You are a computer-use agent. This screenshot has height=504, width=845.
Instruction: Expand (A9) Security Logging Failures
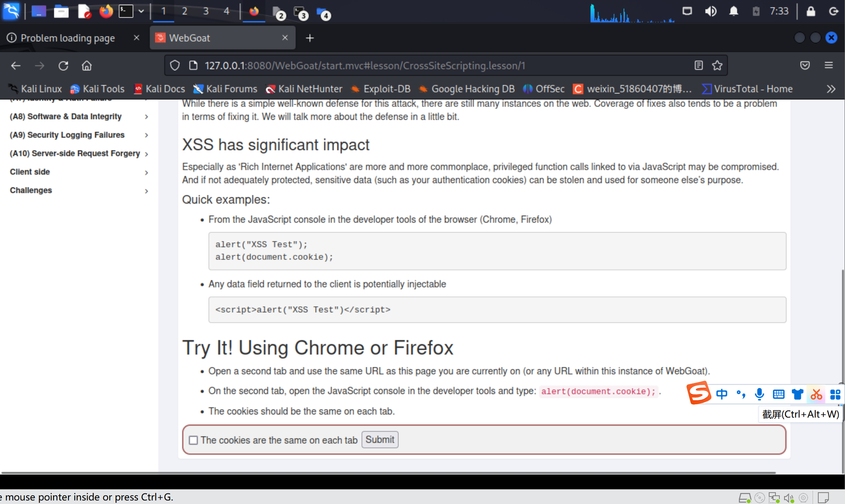(79, 135)
